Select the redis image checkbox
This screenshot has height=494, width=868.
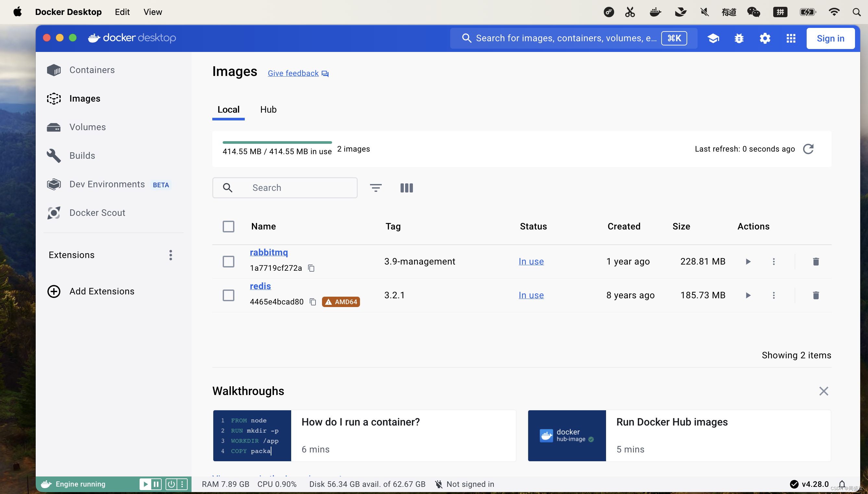(228, 295)
